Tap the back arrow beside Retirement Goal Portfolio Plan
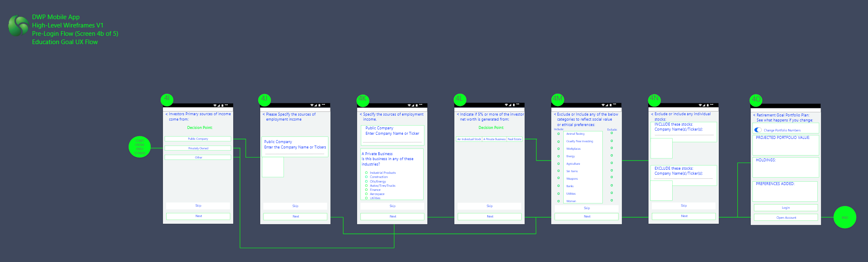This screenshot has height=262, width=868. [755, 115]
